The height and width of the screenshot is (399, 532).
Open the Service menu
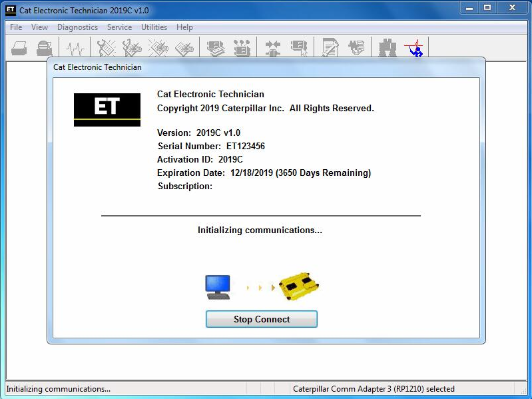click(119, 27)
